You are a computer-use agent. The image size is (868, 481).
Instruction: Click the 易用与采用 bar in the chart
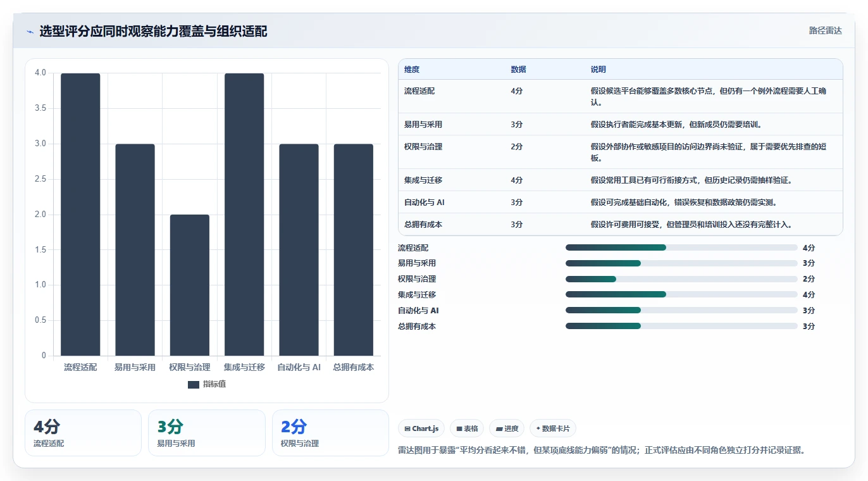[135, 250]
